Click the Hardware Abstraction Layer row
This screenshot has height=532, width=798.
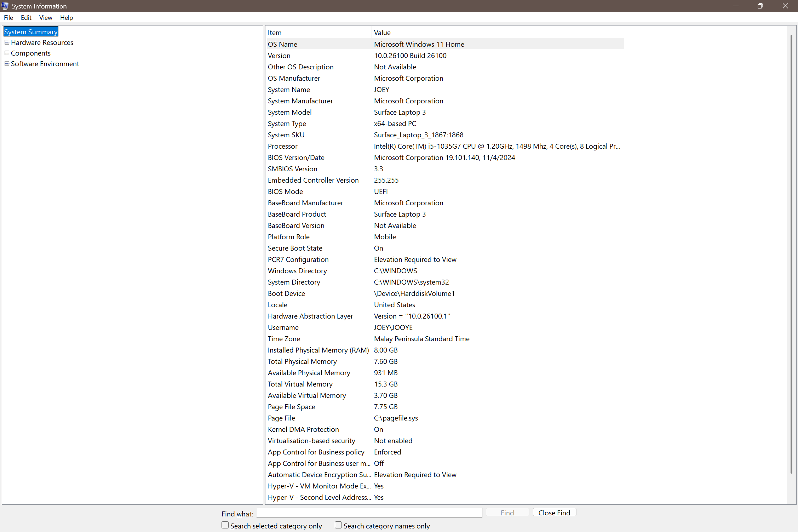click(445, 316)
